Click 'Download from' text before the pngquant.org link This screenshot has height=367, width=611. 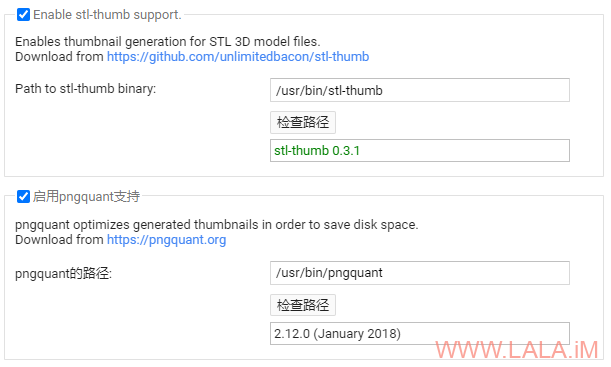tap(59, 240)
